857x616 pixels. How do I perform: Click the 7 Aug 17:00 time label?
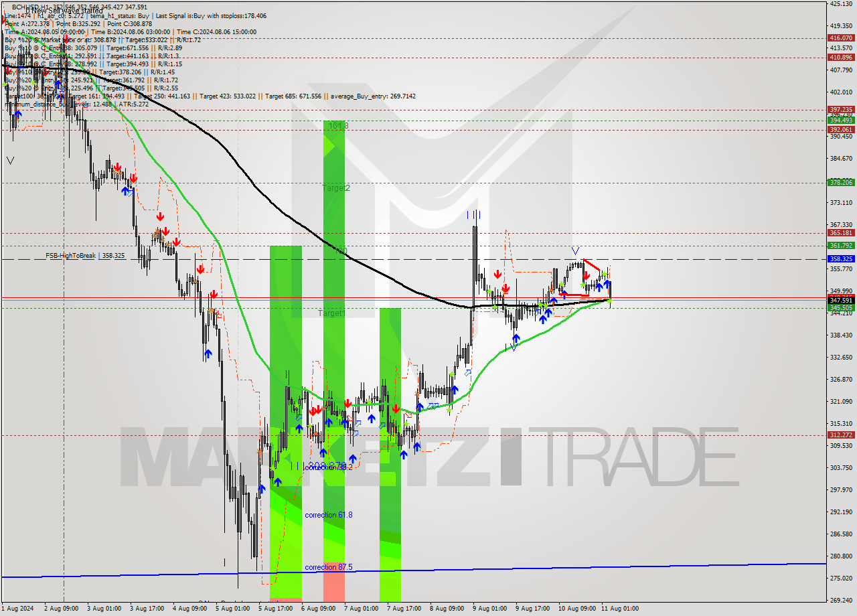click(x=404, y=609)
